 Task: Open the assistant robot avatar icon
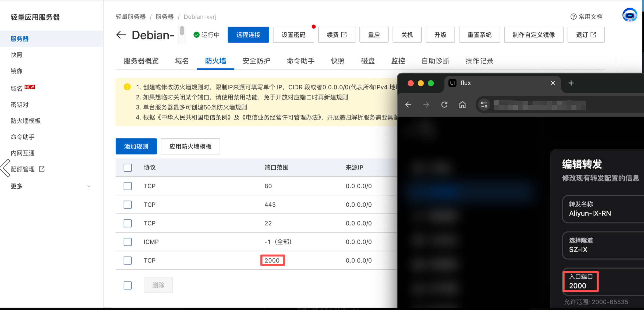tap(629, 15)
